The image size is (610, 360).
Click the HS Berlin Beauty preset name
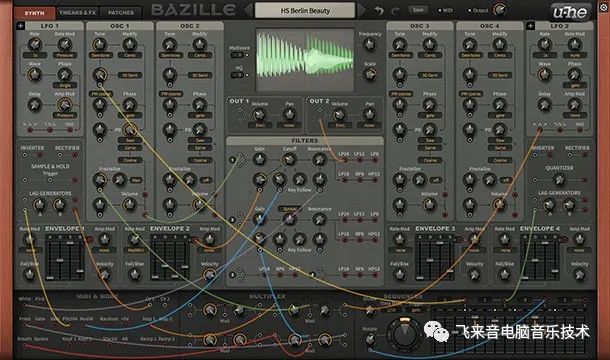pos(305,11)
